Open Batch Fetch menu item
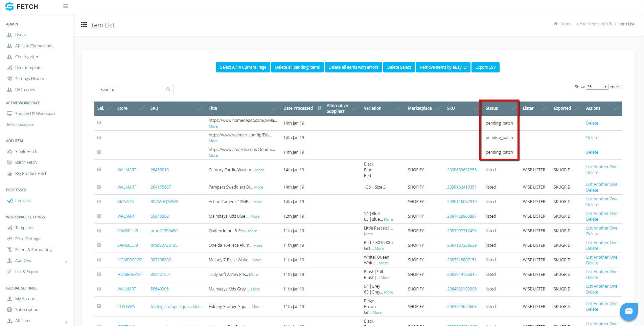 pyautogui.click(x=26, y=162)
